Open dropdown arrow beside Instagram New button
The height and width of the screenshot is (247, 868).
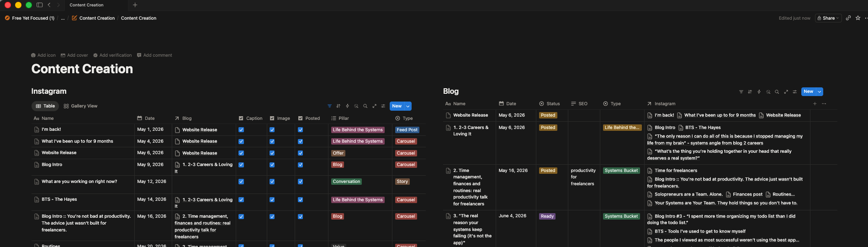coord(408,106)
